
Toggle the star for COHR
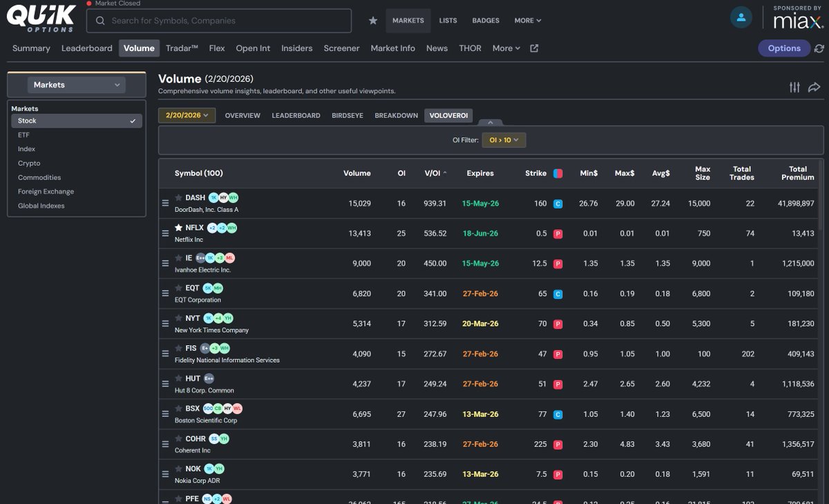pos(178,438)
